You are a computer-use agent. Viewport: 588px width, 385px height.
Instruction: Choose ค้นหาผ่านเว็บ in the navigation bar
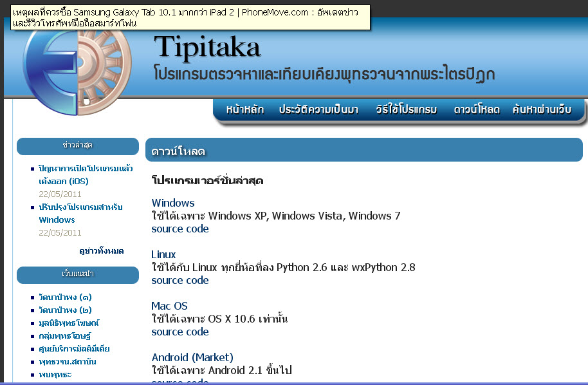542,109
